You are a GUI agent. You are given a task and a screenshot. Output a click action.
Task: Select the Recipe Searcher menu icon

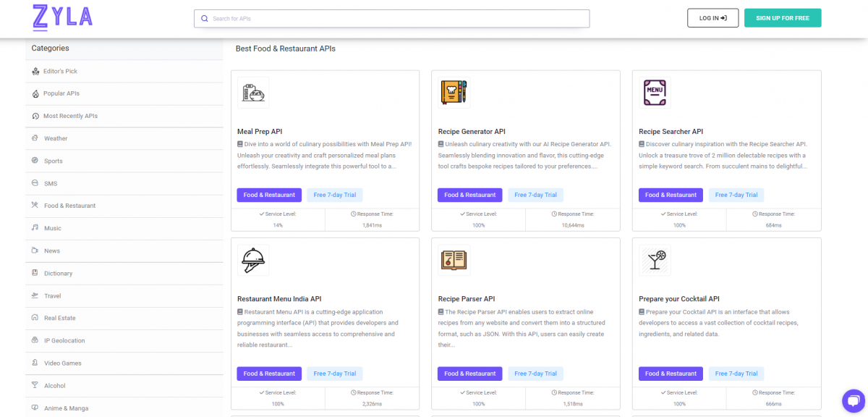[655, 93]
